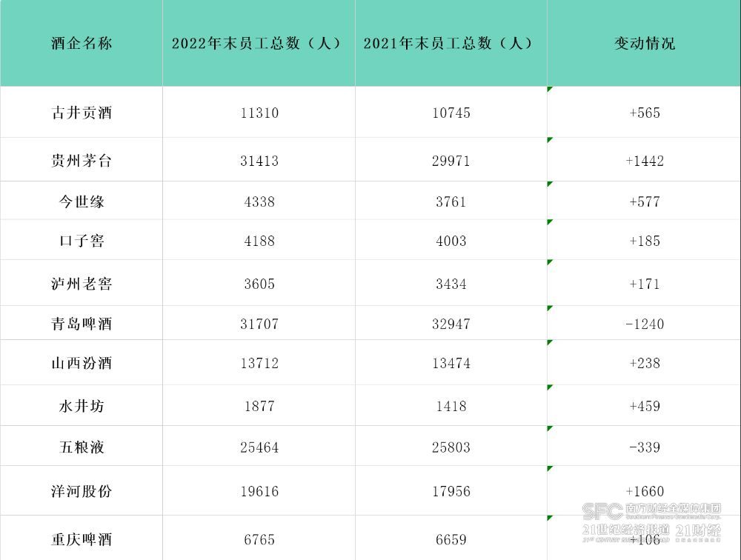
Task: Select the 水井坊 change value +459
Action: (x=644, y=406)
